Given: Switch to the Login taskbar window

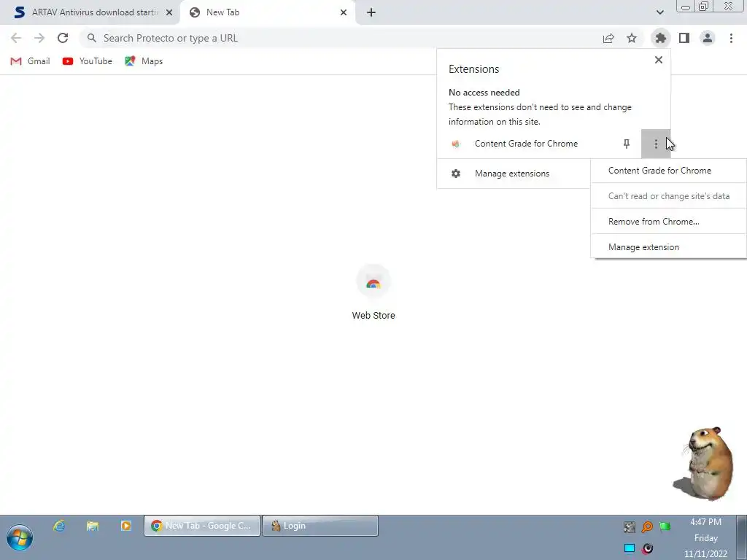Looking at the screenshot, I should [320, 526].
